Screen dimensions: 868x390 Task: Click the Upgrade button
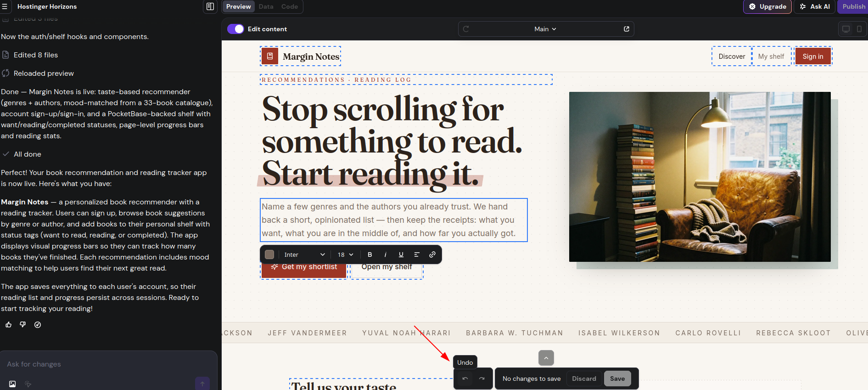pos(767,6)
